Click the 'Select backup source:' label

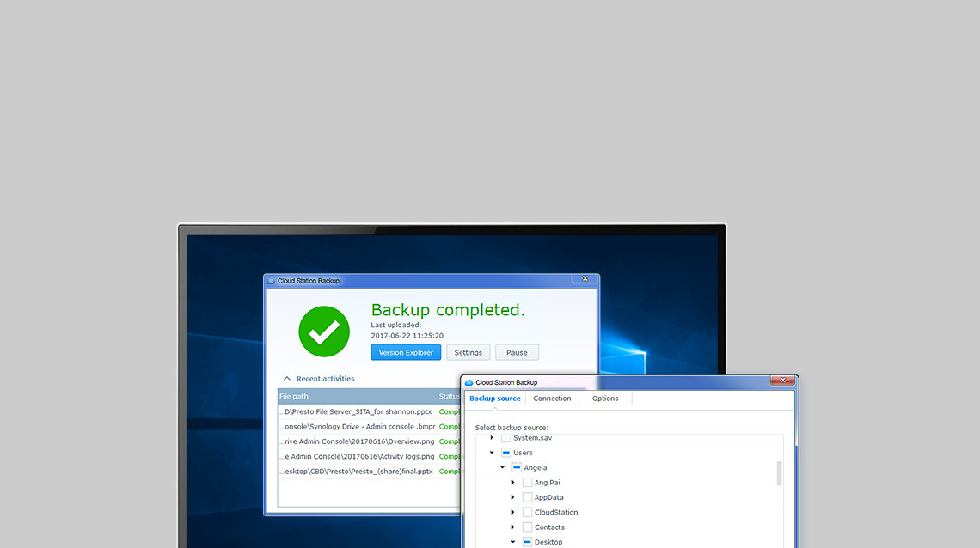[511, 428]
